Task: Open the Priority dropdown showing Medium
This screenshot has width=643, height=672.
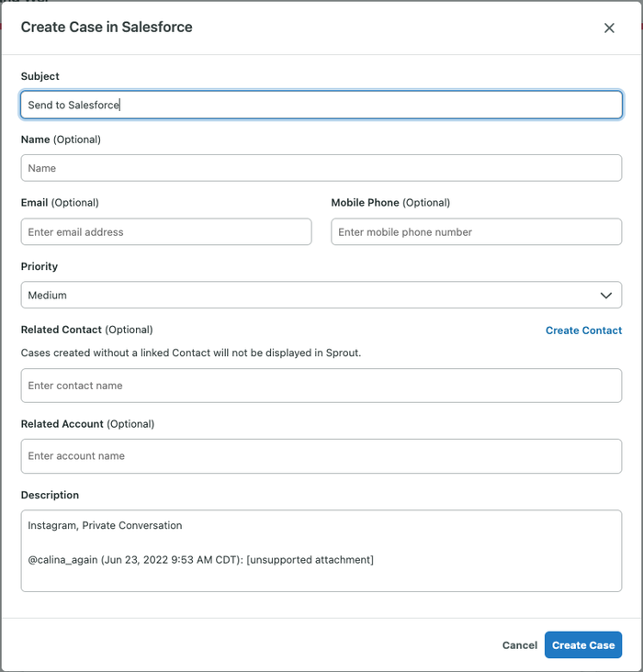Action: 321,295
